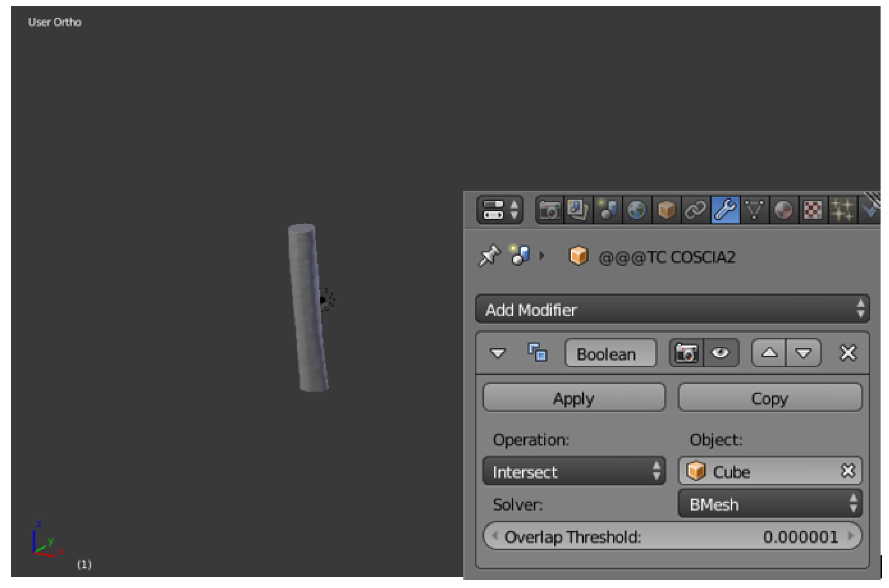This screenshot has width=889, height=588.
Task: Toggle Boolean modifier render camera visibility
Action: point(686,353)
